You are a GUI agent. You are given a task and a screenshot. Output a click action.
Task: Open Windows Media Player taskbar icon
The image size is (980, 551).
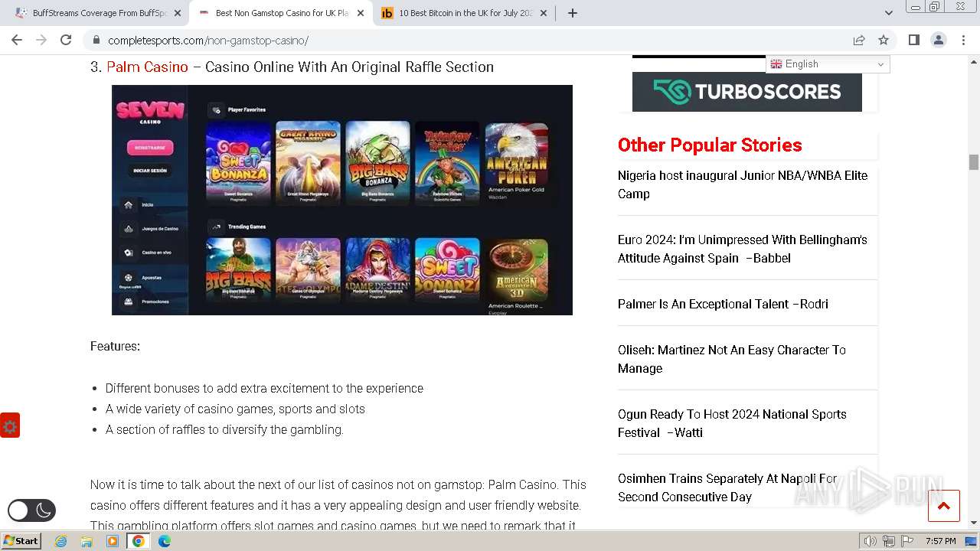[x=113, y=541]
